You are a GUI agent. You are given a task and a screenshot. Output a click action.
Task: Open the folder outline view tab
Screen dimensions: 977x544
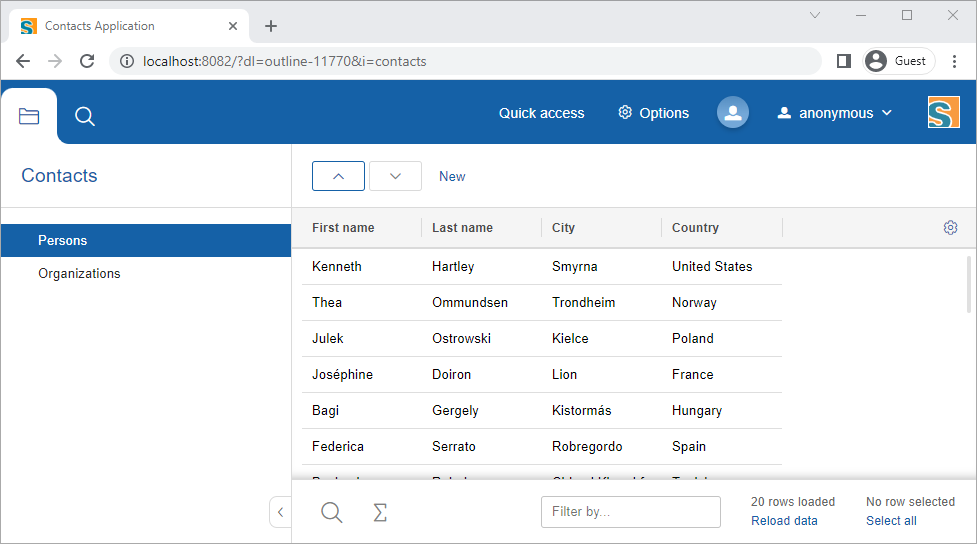point(29,116)
